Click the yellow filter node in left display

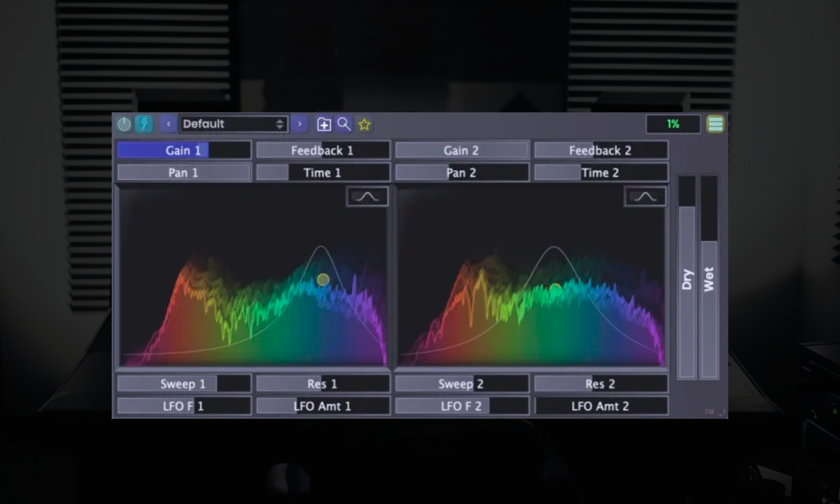(323, 280)
